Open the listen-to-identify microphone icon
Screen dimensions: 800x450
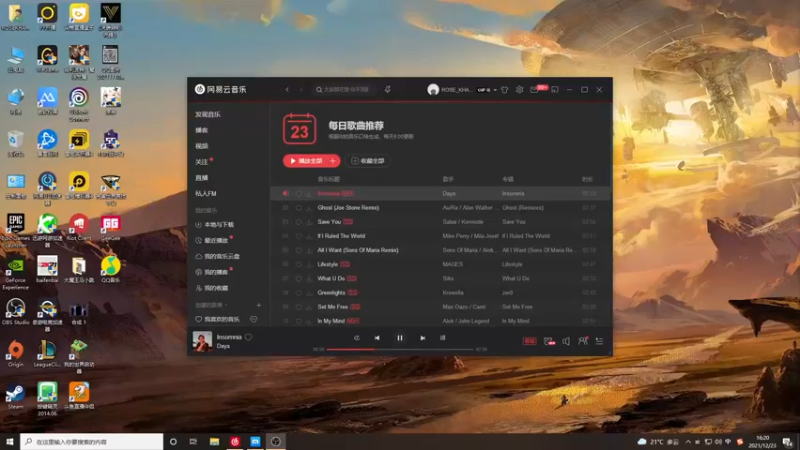[388, 89]
